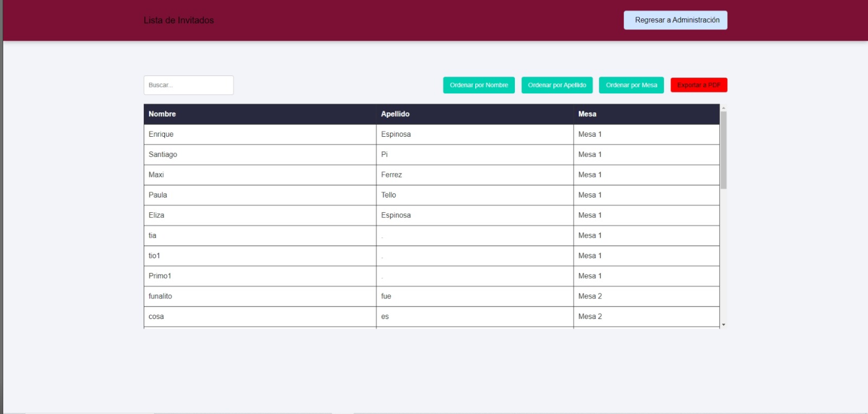Select the Enrique name cell
Image resolution: width=868 pixels, height=414 pixels.
[x=161, y=135]
